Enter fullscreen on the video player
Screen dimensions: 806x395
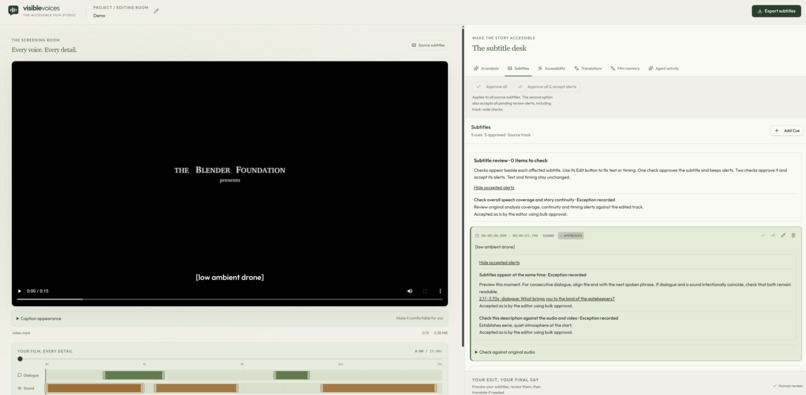(425, 291)
